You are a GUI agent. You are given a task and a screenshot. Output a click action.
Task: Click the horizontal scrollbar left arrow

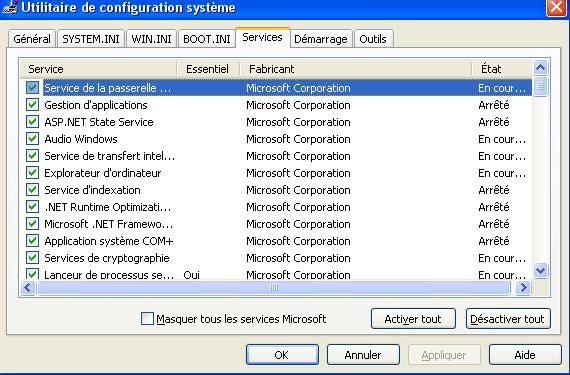click(28, 288)
